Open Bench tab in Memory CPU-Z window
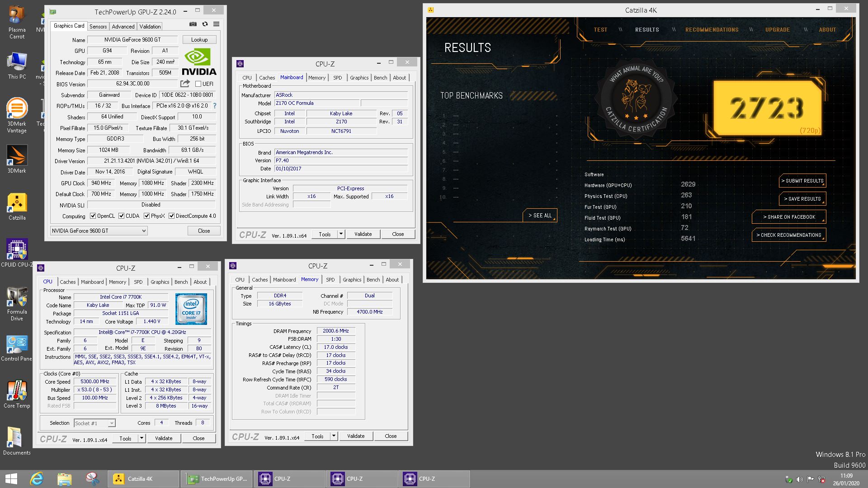 click(x=373, y=280)
